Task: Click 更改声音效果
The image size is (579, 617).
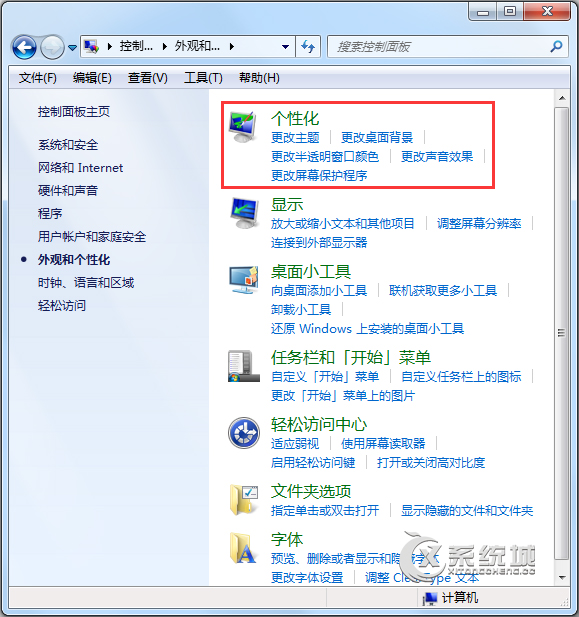Action: click(x=437, y=157)
